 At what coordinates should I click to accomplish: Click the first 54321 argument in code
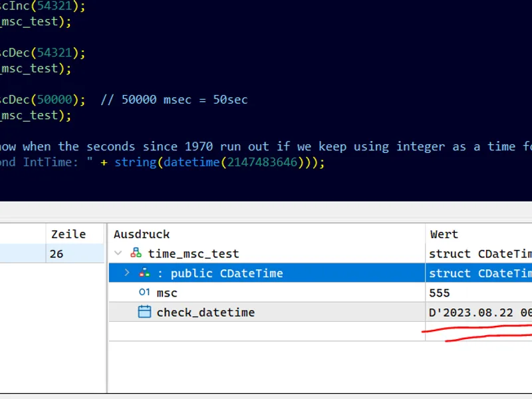55,6
